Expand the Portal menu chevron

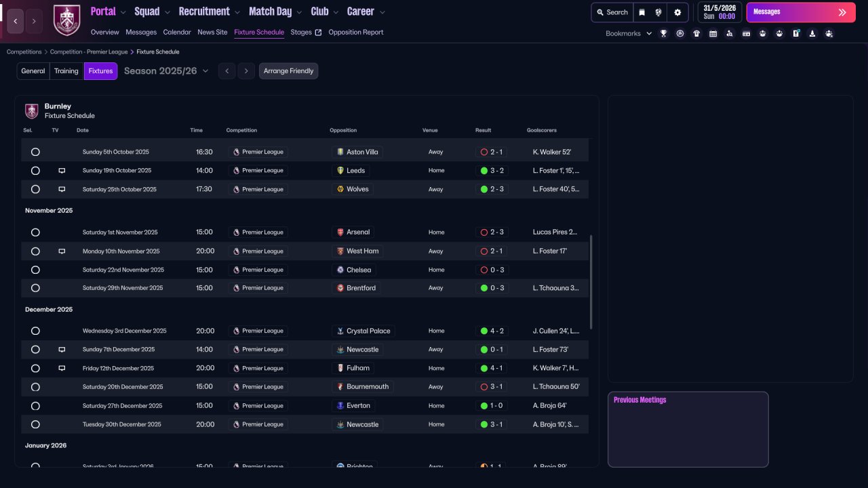pos(123,12)
